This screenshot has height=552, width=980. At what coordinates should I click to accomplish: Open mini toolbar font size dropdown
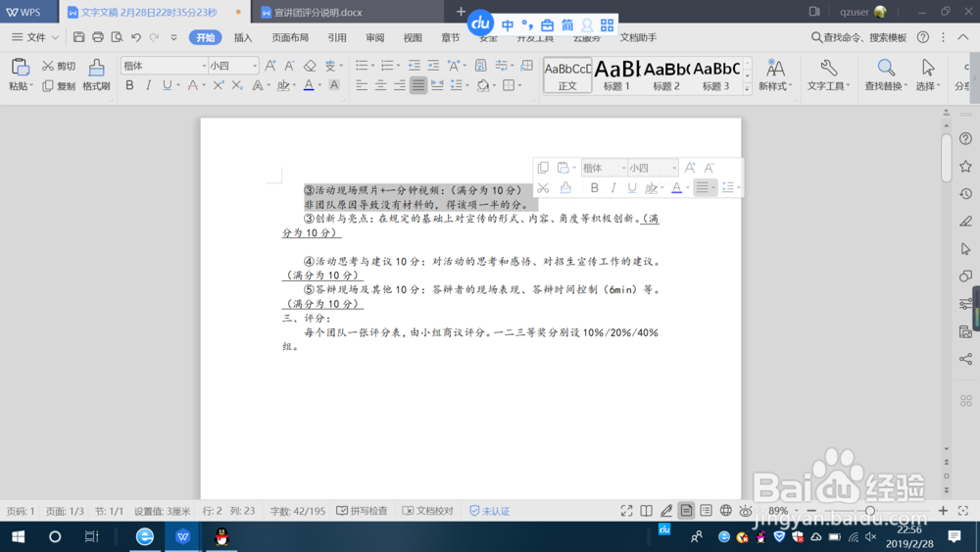[674, 168]
